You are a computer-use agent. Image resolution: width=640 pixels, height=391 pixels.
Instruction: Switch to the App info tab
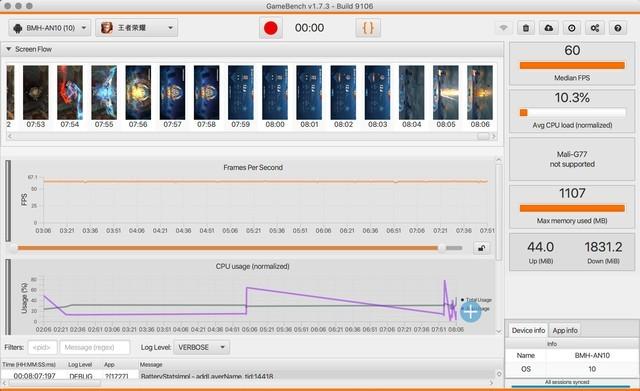tap(565, 330)
